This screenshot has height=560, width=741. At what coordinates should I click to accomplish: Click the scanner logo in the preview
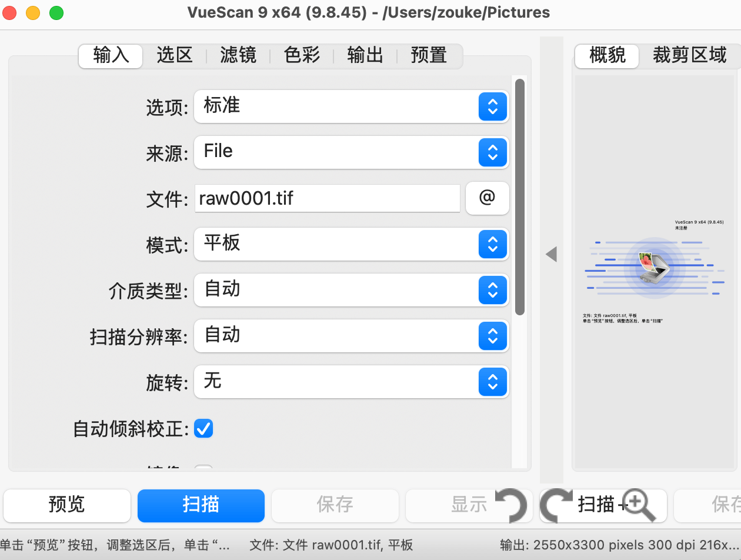pos(653,267)
